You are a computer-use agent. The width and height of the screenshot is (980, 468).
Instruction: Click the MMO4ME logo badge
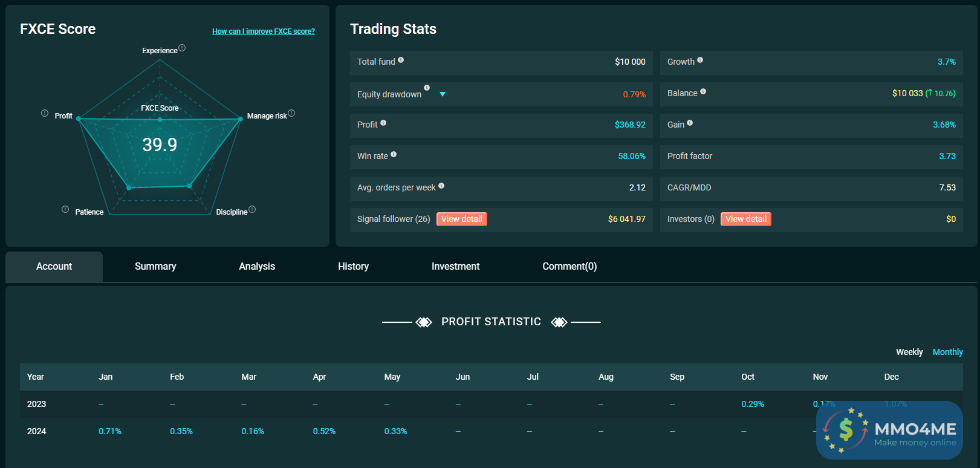click(x=889, y=430)
